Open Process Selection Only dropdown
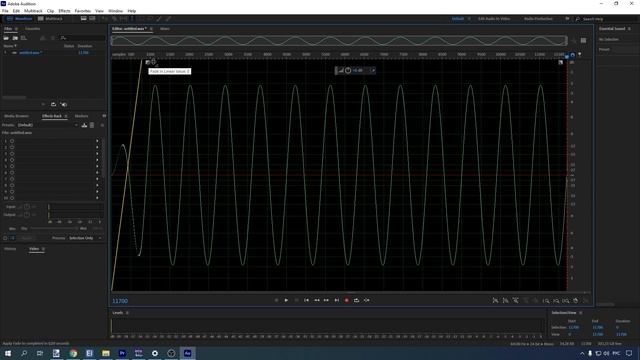Image resolution: width=640 pixels, height=360 pixels. tap(85, 238)
